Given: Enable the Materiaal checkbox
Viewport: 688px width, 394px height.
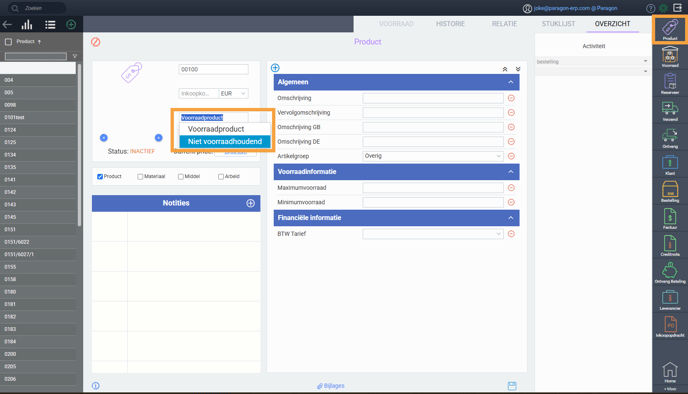Looking at the screenshot, I should [x=140, y=177].
